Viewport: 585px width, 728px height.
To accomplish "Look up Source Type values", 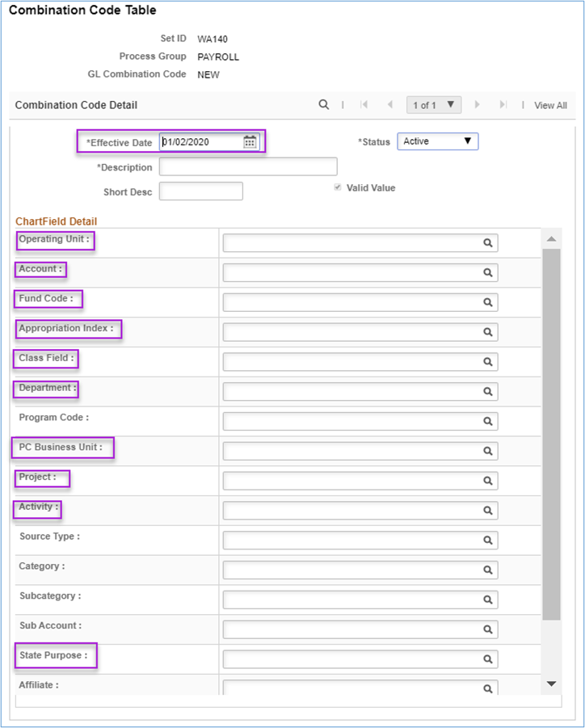I will point(487,540).
